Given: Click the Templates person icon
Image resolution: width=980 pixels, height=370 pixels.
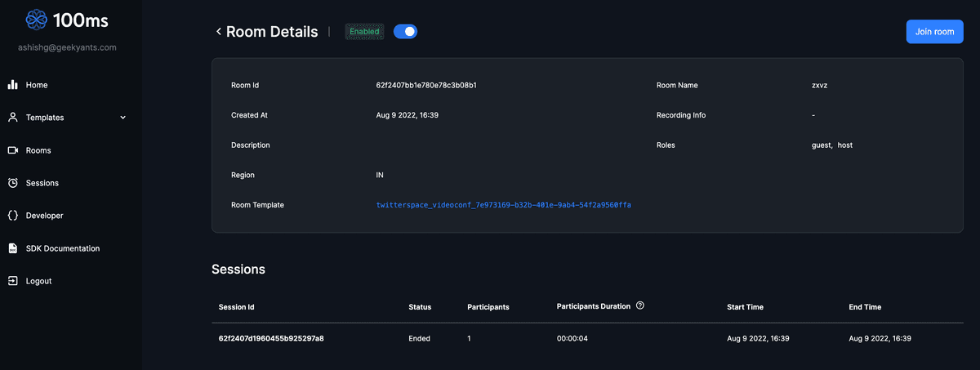Looking at the screenshot, I should (x=13, y=118).
